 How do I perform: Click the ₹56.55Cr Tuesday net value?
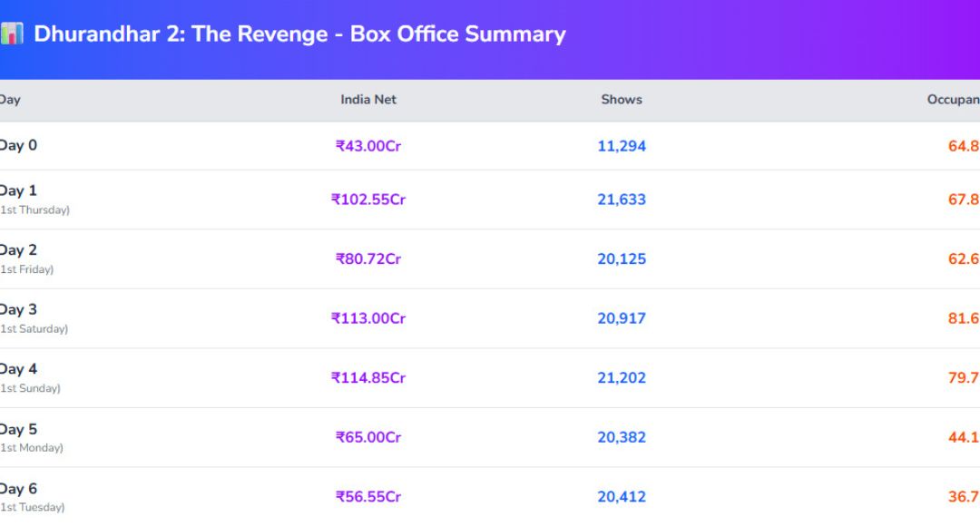click(x=368, y=497)
